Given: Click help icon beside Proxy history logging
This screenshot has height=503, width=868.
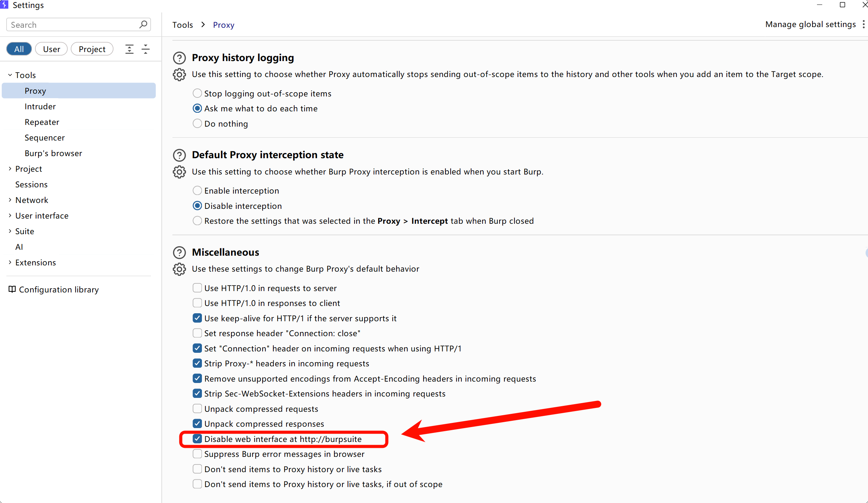Looking at the screenshot, I should point(179,58).
